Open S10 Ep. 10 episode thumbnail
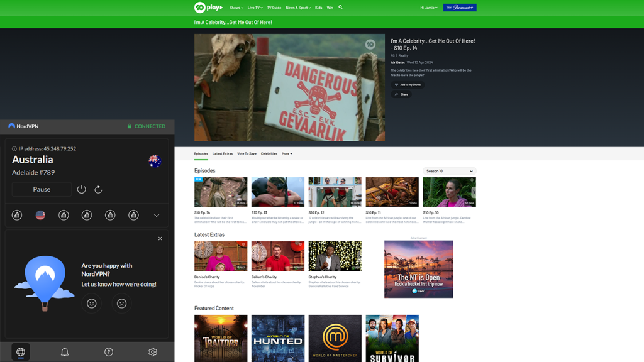 click(449, 192)
